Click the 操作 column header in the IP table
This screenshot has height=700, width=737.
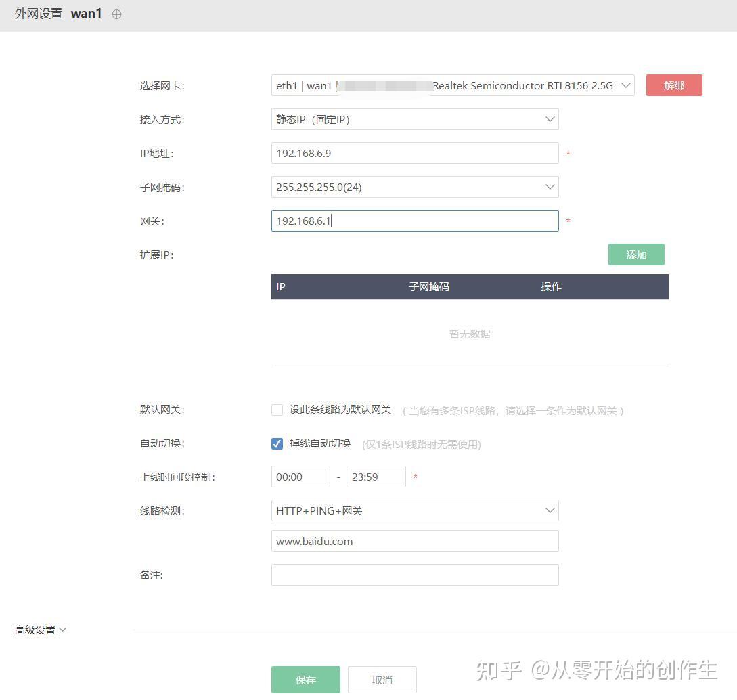[x=551, y=286]
